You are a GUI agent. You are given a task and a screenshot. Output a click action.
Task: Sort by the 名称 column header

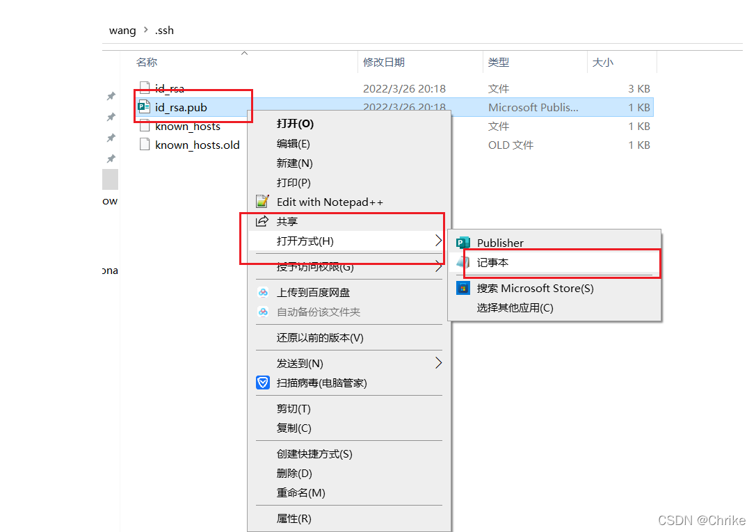pyautogui.click(x=147, y=62)
